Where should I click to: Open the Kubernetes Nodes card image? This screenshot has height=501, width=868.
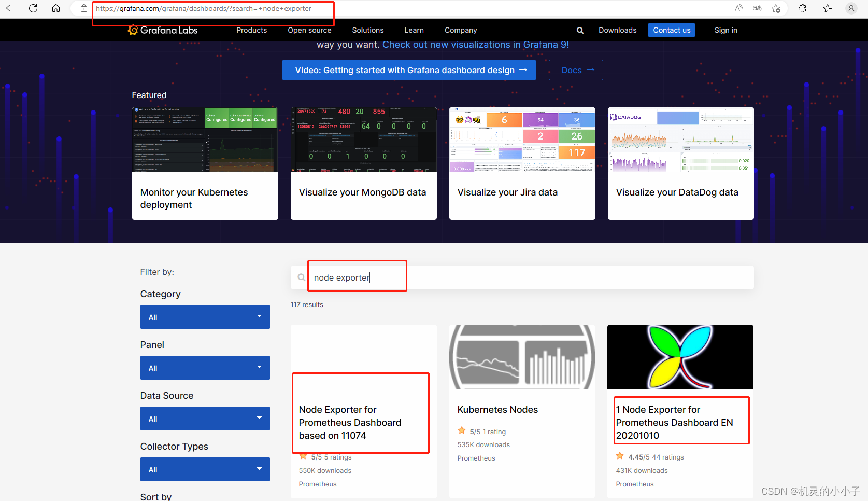click(x=522, y=357)
